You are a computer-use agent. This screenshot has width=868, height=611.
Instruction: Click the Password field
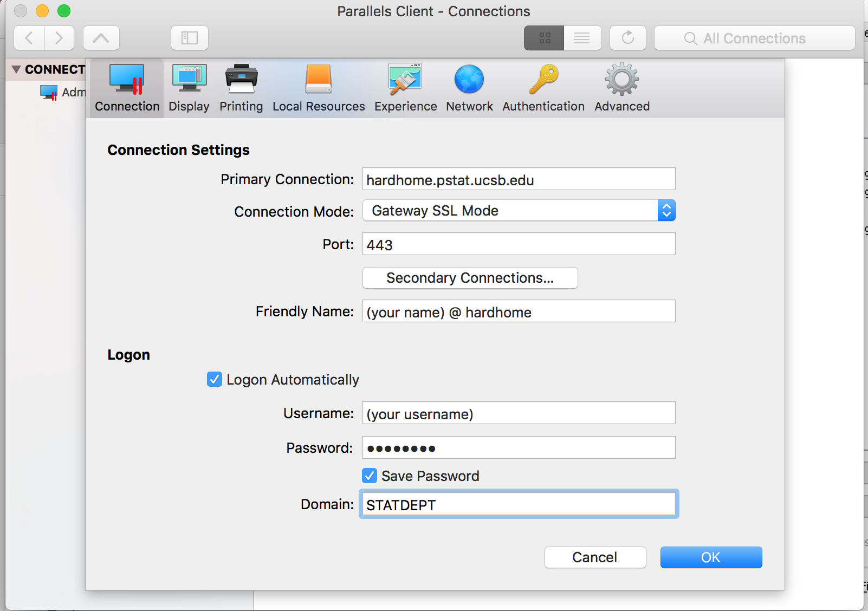click(519, 447)
